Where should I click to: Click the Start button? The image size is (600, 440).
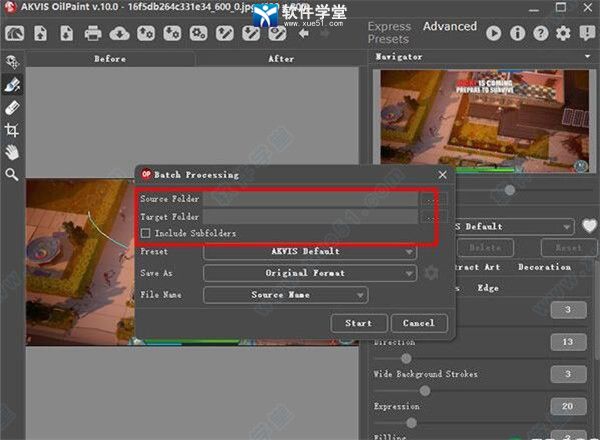(359, 323)
